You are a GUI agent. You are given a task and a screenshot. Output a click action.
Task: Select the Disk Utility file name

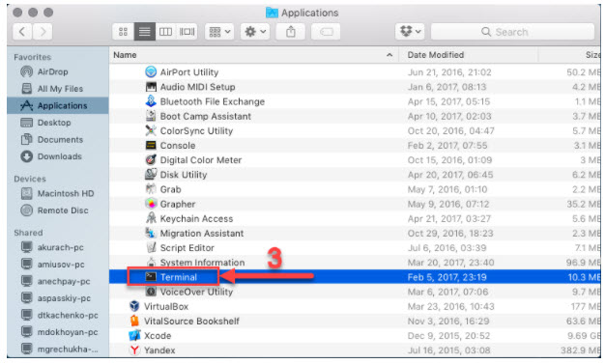coord(184,175)
